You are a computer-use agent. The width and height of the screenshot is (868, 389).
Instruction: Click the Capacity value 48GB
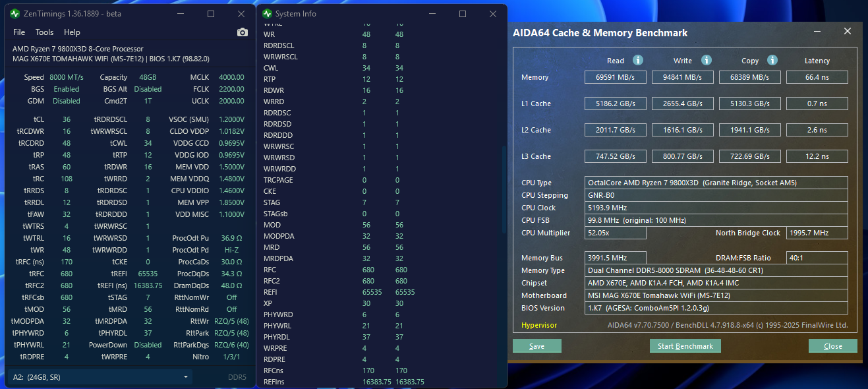pos(148,77)
